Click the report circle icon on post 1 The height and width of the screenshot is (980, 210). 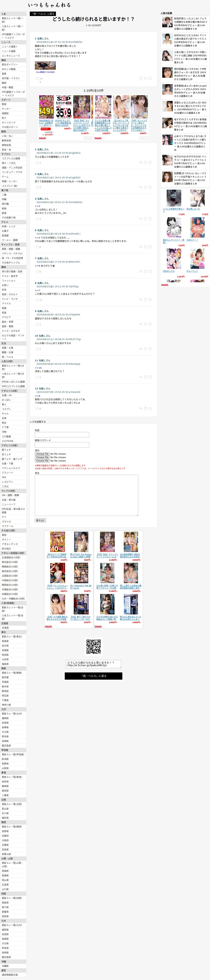pyautogui.click(x=150, y=78)
